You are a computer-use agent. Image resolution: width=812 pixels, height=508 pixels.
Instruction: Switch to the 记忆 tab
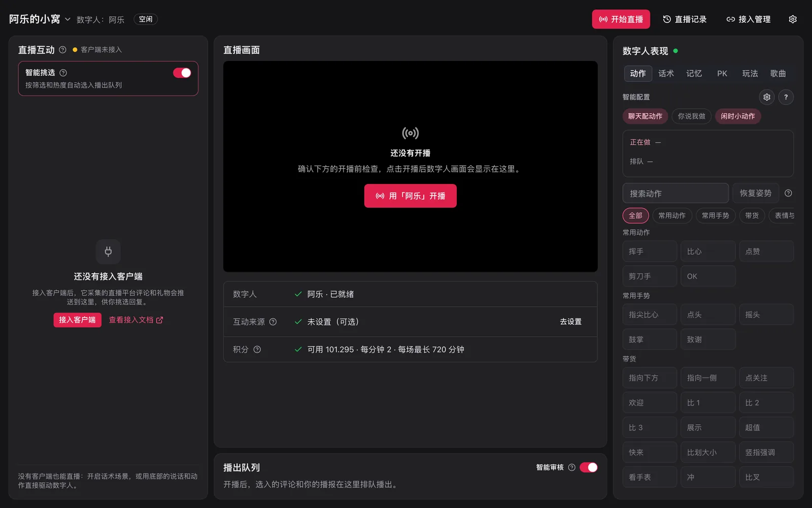(x=694, y=74)
